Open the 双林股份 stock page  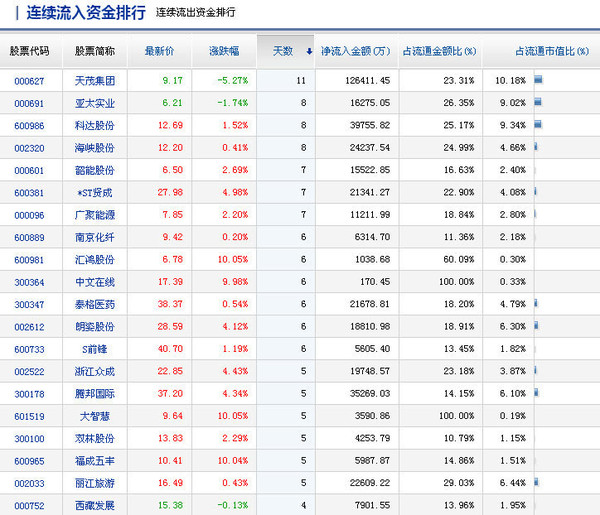click(95, 438)
